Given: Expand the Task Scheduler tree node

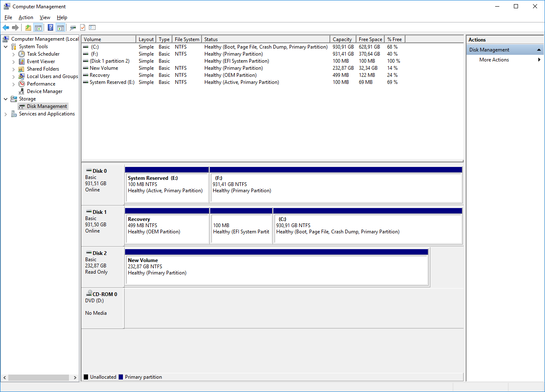Looking at the screenshot, I should pos(14,54).
